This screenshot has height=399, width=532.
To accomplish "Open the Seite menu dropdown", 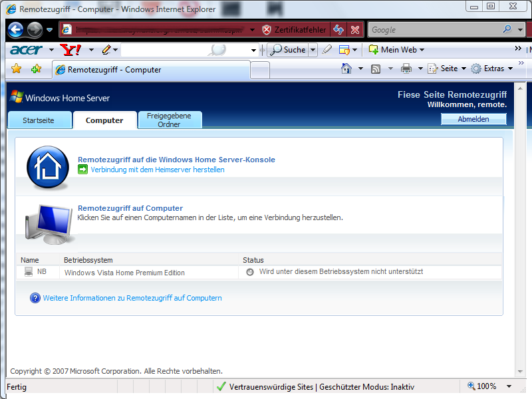I will (x=444, y=68).
